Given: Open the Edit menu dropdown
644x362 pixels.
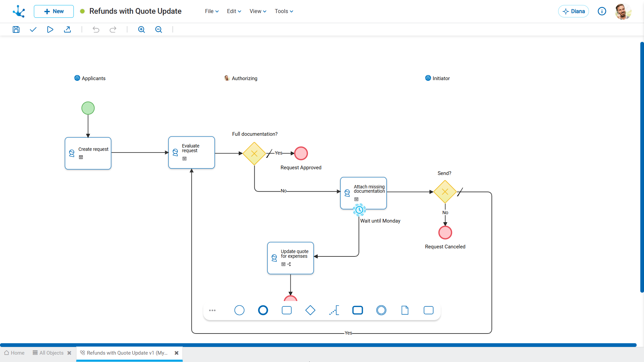Looking at the screenshot, I should pos(234,11).
